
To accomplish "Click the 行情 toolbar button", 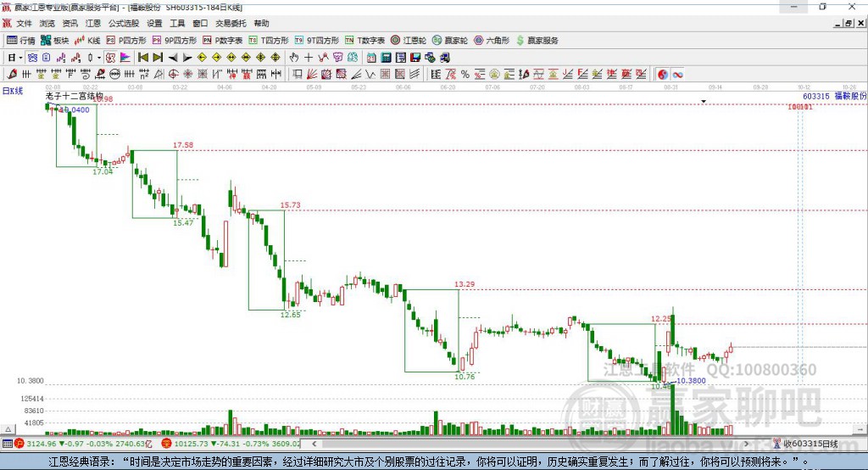I will (21, 41).
